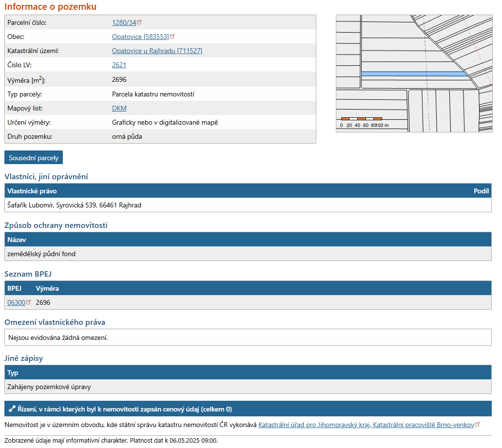Click external icon beside Opatovice [583553]
This screenshot has height=448, width=502.
(x=172, y=36)
